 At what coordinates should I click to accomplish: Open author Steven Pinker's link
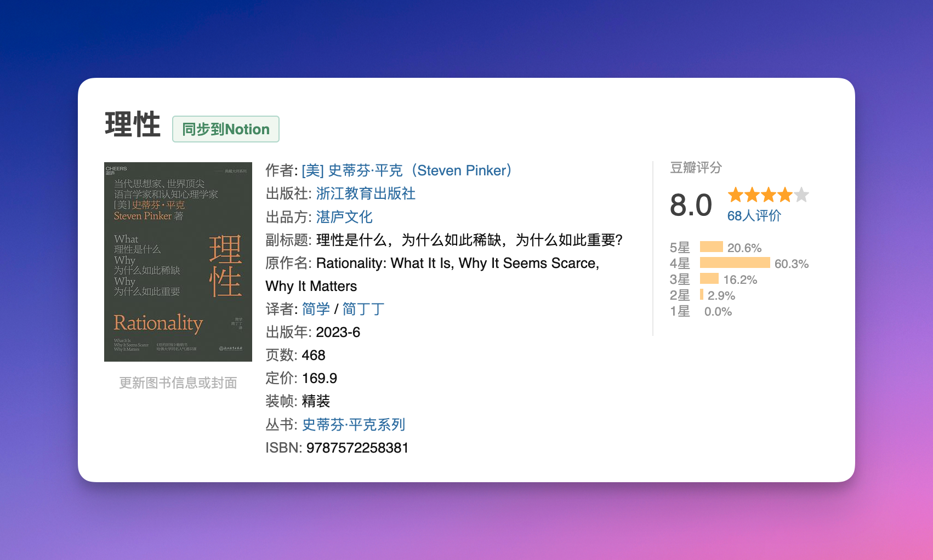407,171
